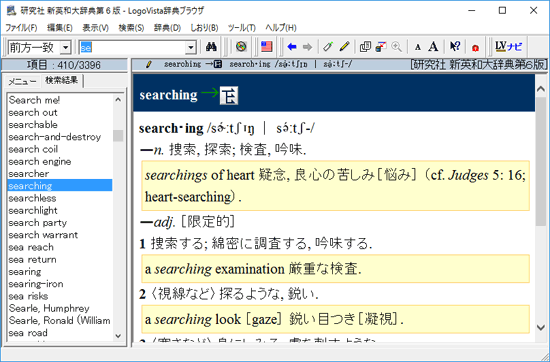The height and width of the screenshot is (362, 550).
Task: Click 研究社 新英和大辞典第6版 dictionary label
Action: coord(478,65)
